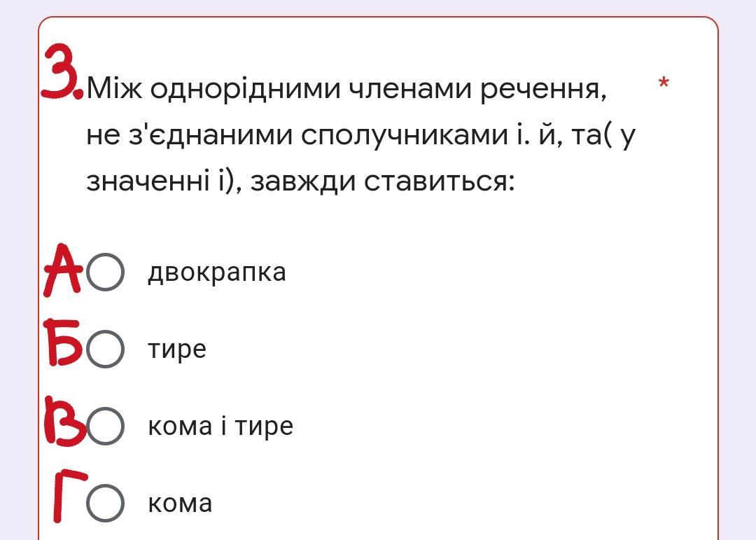Click the red handwritten letter Б

click(63, 342)
